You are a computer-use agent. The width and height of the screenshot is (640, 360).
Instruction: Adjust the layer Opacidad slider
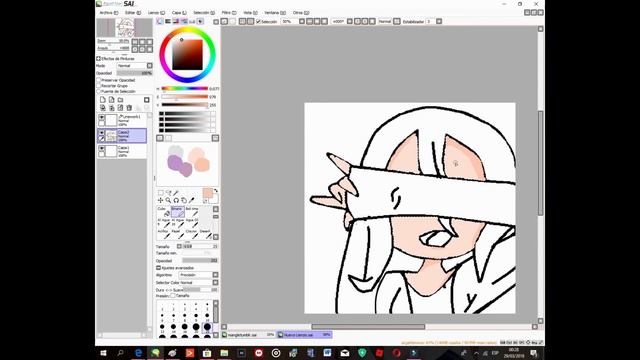[x=134, y=73]
